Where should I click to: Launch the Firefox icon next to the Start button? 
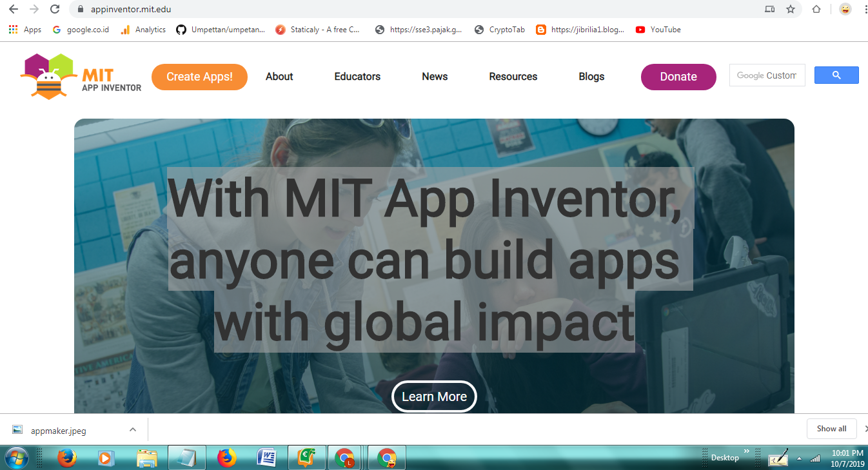coord(67,458)
